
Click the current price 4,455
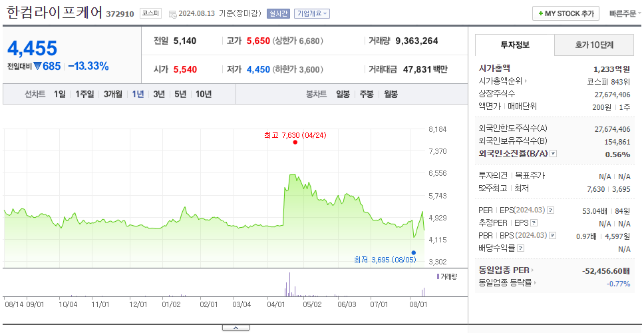(32, 49)
